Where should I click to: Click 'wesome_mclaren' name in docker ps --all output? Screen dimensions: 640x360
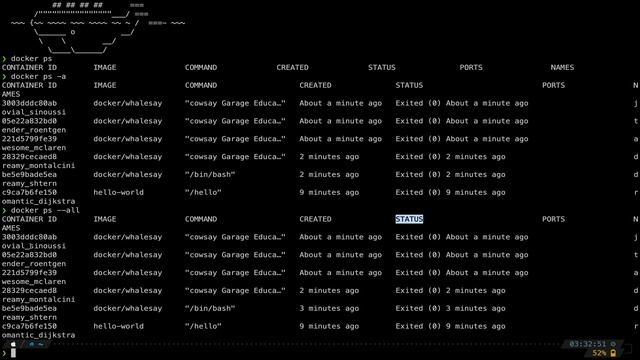tap(34, 282)
